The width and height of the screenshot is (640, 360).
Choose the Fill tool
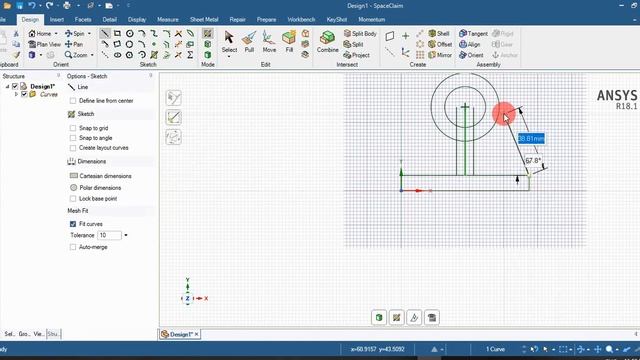(x=289, y=42)
